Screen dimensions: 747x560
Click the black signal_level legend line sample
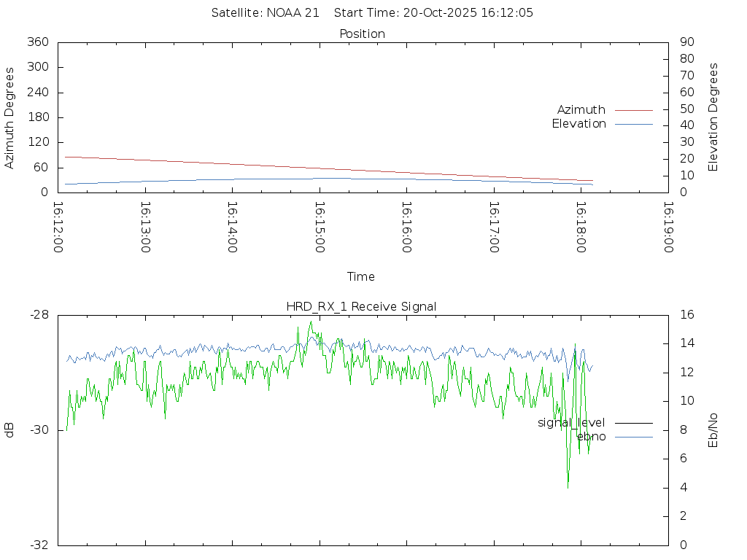click(633, 423)
